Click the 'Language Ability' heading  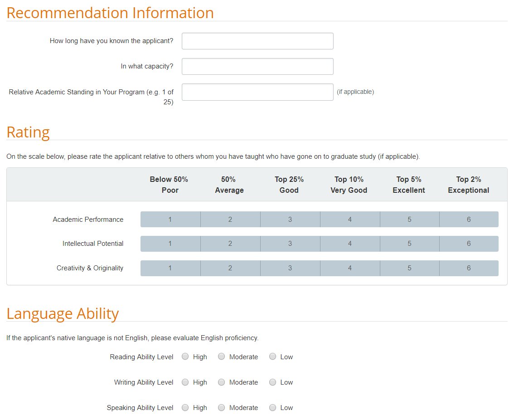coord(63,313)
